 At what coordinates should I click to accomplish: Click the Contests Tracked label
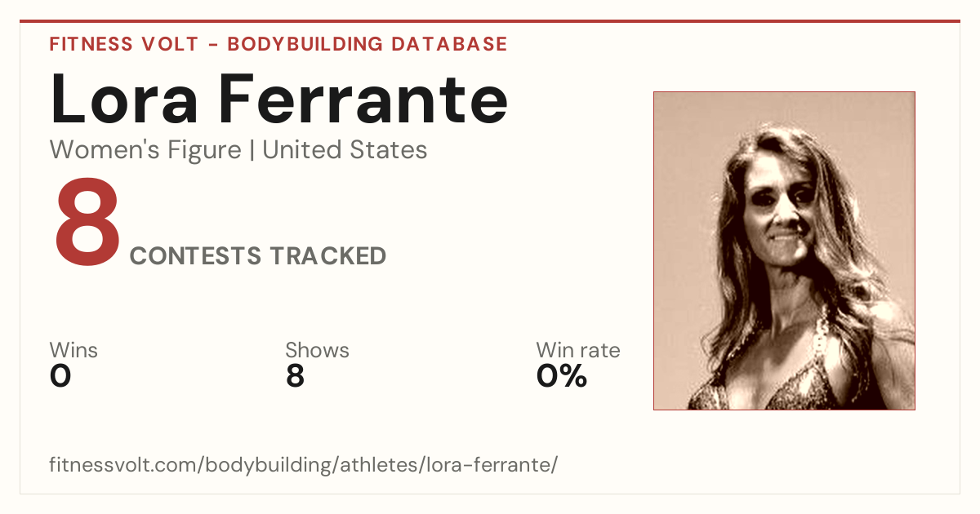(x=258, y=256)
